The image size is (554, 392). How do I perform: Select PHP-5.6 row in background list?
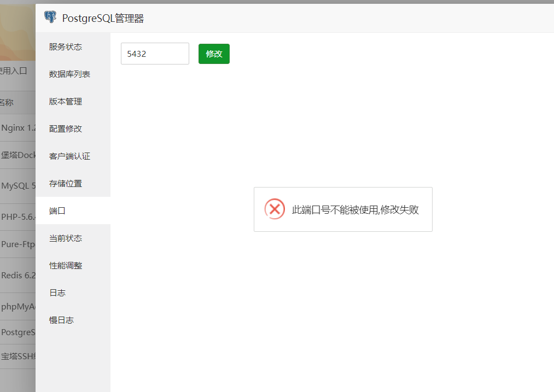click(x=18, y=217)
